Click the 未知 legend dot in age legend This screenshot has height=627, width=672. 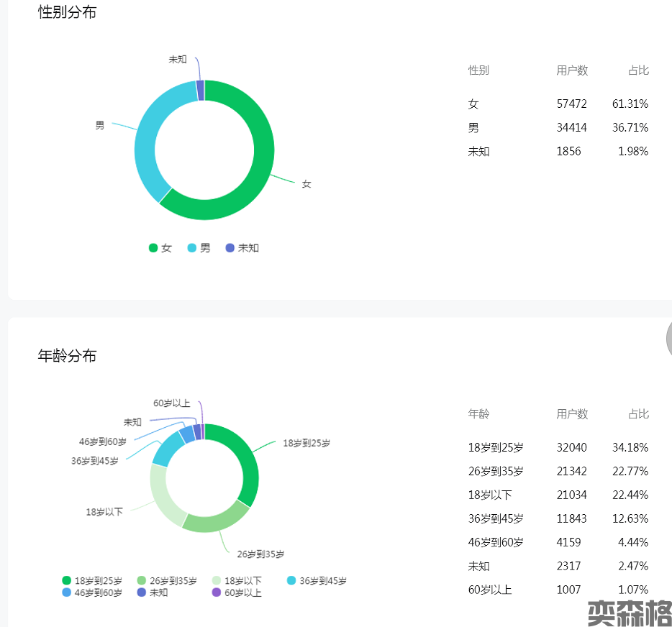point(142,593)
